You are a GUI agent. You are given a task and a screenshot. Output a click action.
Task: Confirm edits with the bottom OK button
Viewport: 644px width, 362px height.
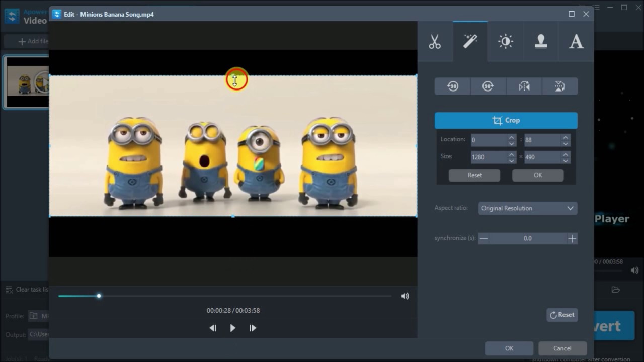click(x=509, y=348)
